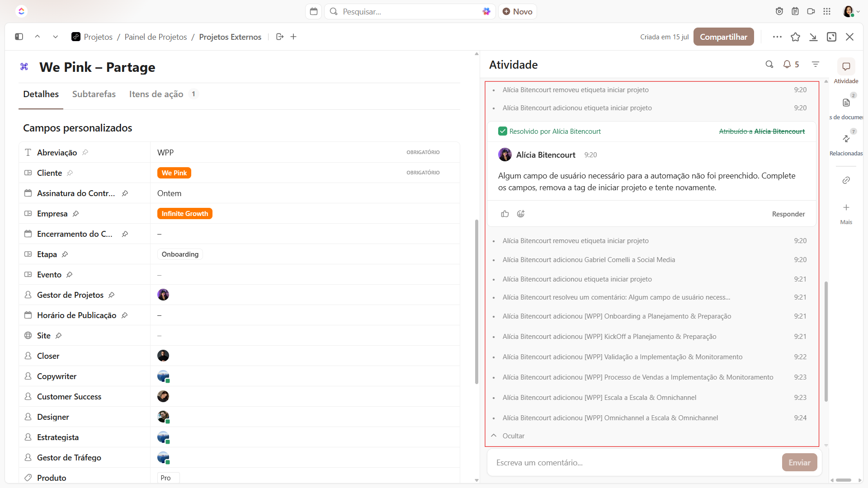The height and width of the screenshot is (488, 868).
Task: Click the Novo button
Action: 518,11
